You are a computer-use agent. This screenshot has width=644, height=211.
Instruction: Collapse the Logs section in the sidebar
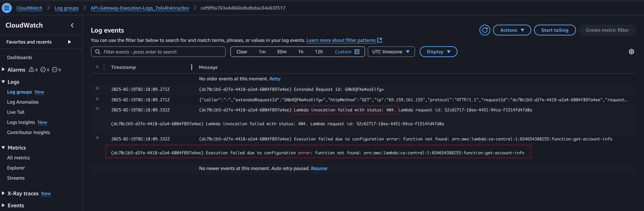pos(3,82)
